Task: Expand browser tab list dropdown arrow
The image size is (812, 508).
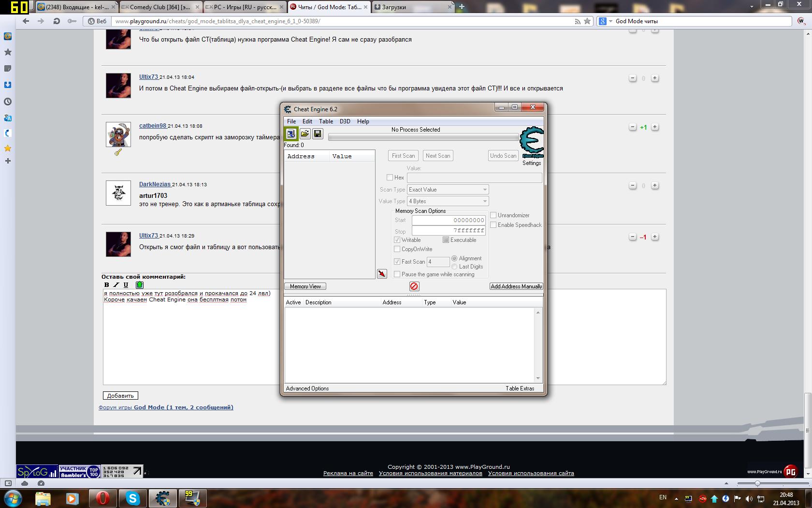Action: pos(752,7)
